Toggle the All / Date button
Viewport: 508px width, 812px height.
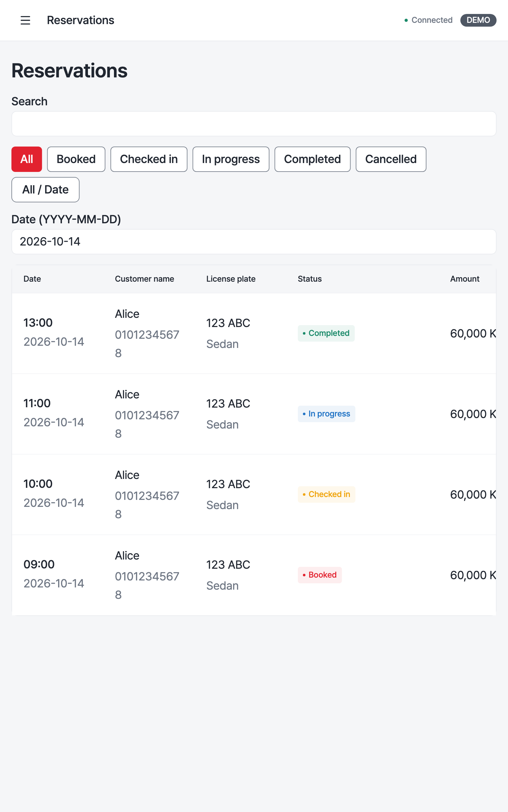[x=45, y=190]
